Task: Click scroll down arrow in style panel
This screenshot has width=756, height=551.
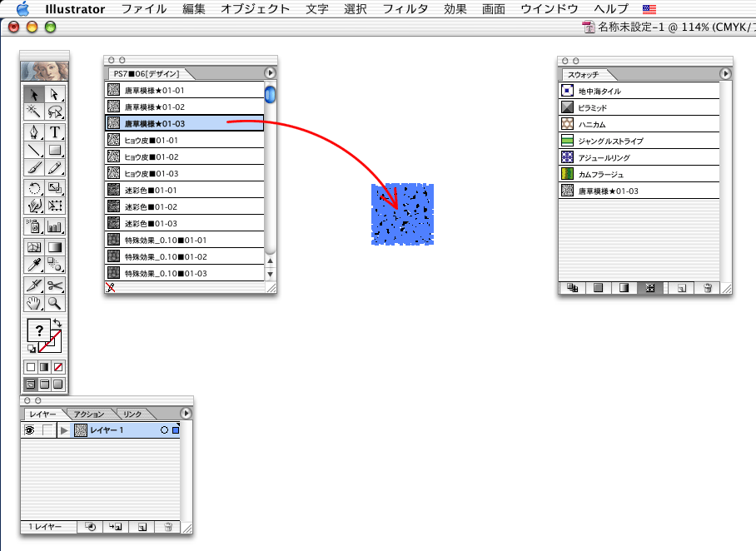Action: (x=271, y=274)
